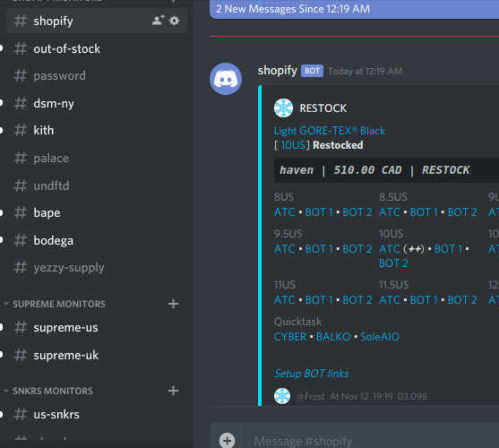The height and width of the screenshot is (448, 499).
Task: Select the supreme-us channel
Action: pos(65,328)
